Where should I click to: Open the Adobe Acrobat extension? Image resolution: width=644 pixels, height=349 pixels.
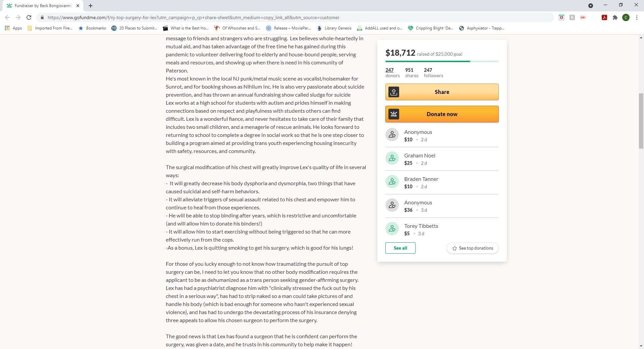point(604,17)
